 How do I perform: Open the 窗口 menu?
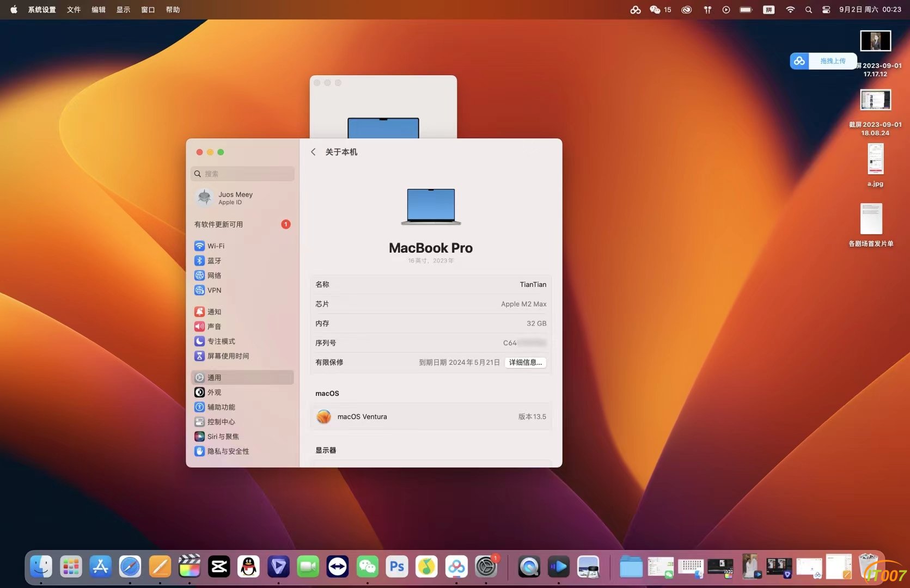148,9
